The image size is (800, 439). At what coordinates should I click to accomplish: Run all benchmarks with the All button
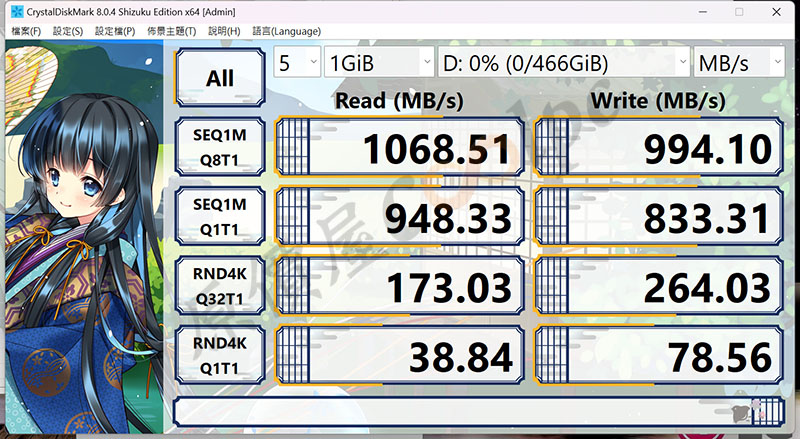click(220, 78)
